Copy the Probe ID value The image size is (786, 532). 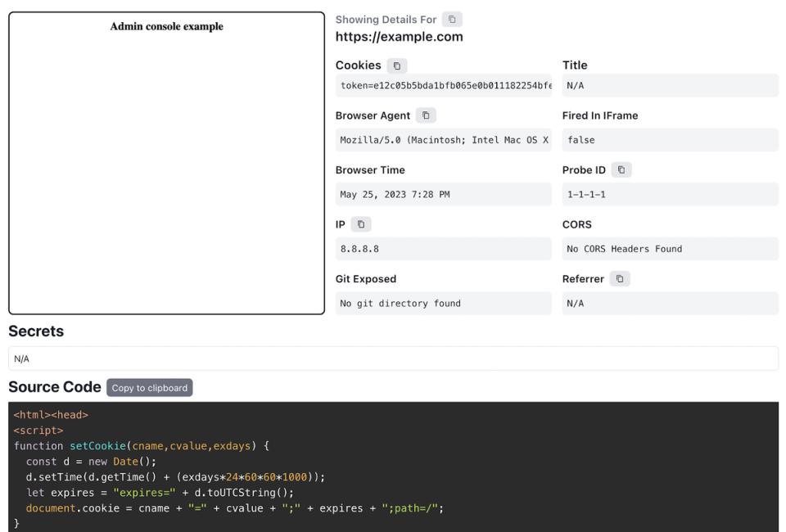pyautogui.click(x=621, y=169)
